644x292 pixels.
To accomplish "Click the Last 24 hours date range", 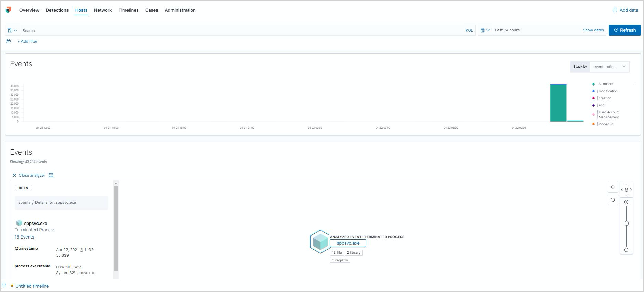I will 507,30.
